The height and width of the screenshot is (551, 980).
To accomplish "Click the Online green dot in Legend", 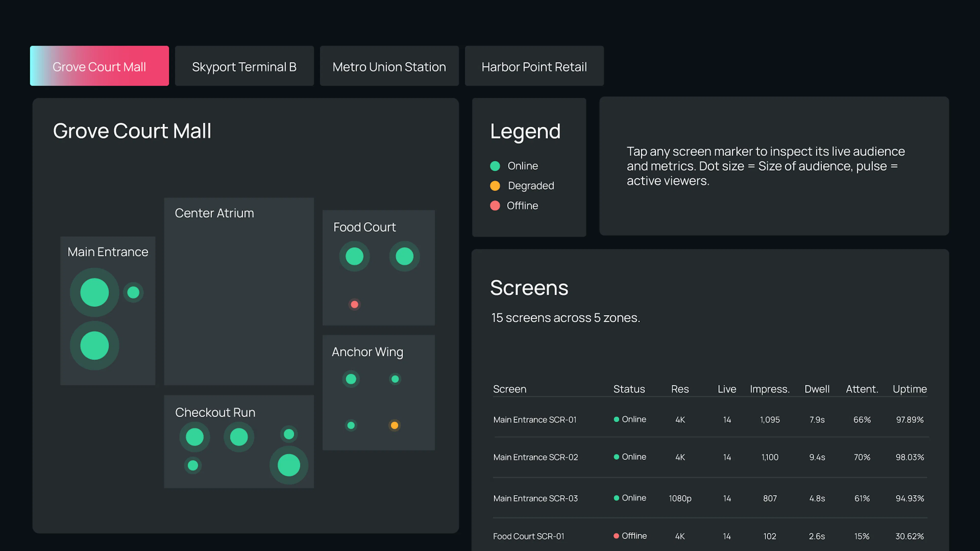I will 495,166.
